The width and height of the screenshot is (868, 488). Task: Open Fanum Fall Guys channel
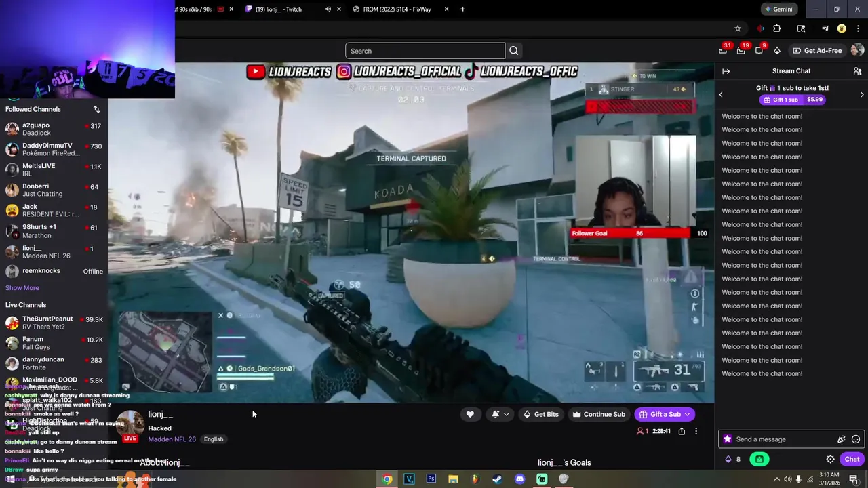pyautogui.click(x=54, y=343)
